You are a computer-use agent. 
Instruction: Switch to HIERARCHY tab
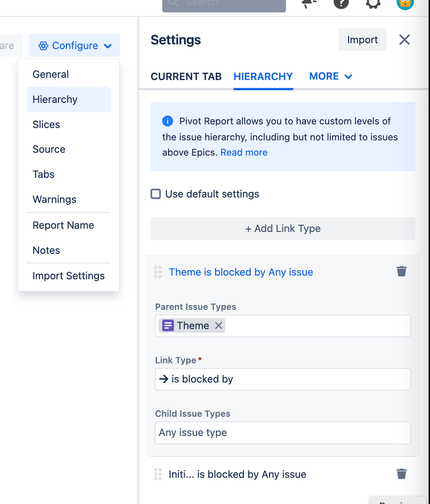click(x=263, y=77)
